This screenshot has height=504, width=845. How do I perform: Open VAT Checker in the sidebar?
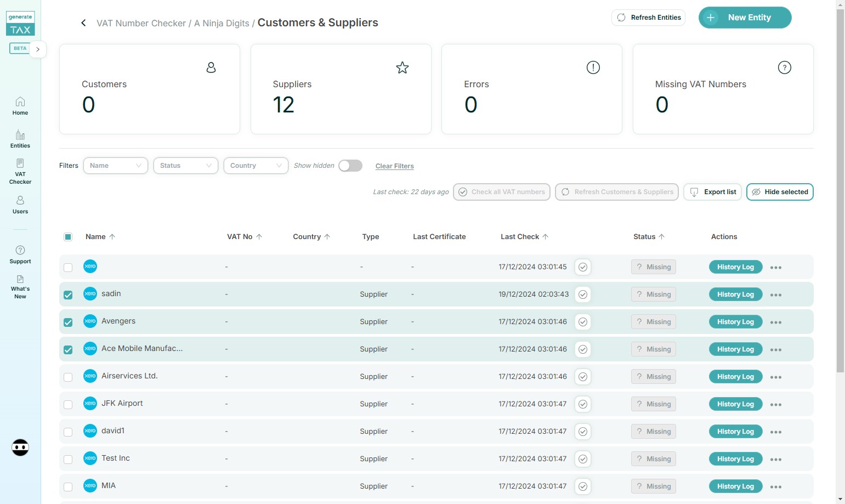(x=20, y=172)
